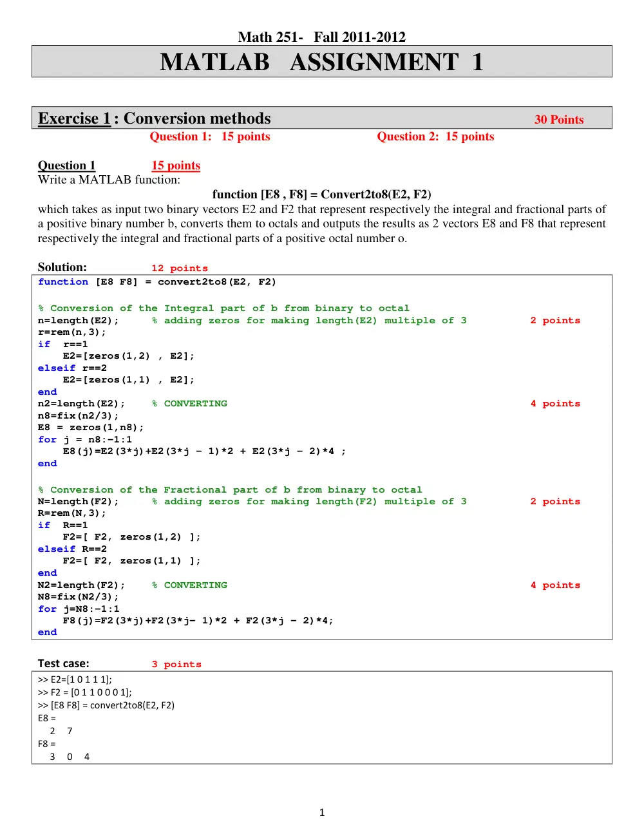Click the output row "3 0 4"
The height and width of the screenshot is (834, 644).
(x=70, y=757)
